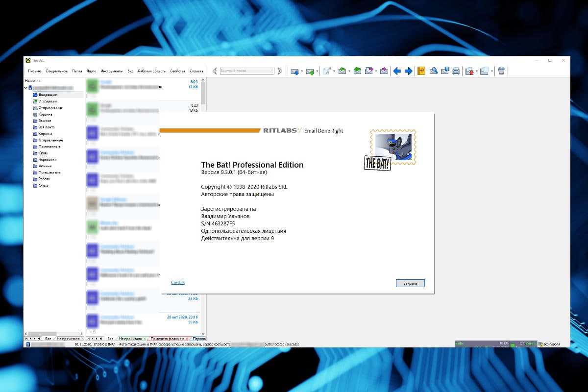
Task: Click the Move to folder toolbar icon
Action: tap(469, 71)
